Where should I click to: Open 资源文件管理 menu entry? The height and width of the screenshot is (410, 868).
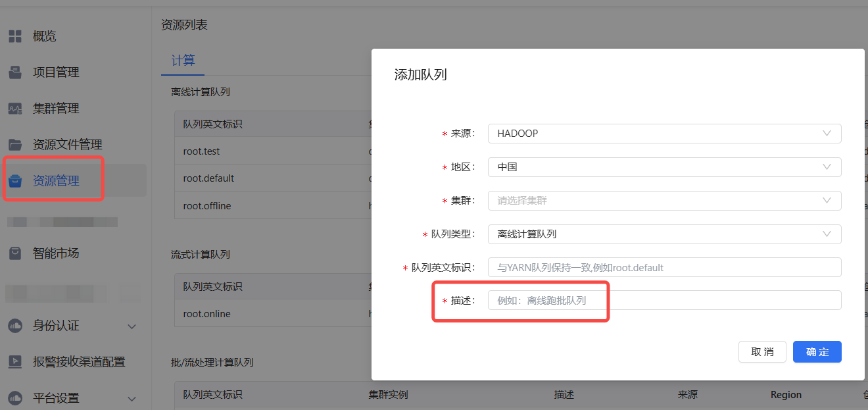[68, 145]
